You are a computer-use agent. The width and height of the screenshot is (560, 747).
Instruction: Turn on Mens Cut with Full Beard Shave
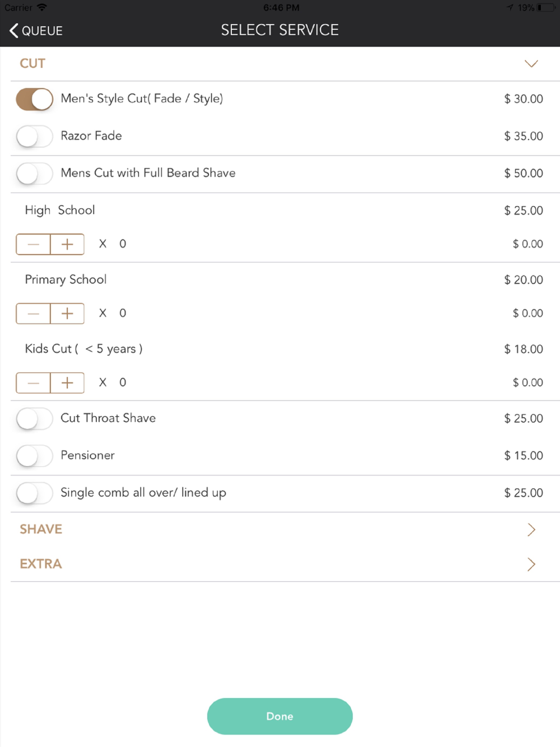pyautogui.click(x=35, y=174)
